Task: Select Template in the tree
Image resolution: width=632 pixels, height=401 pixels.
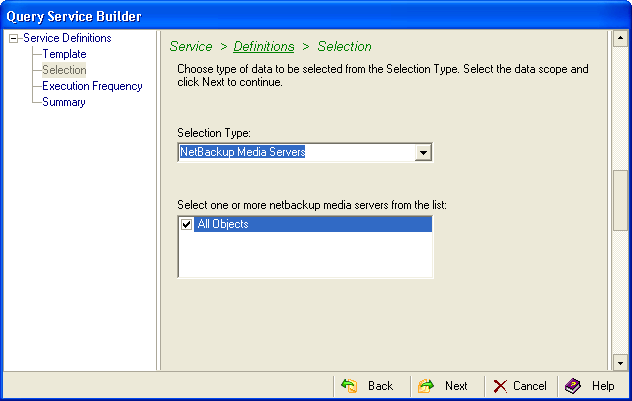Action: (x=64, y=54)
